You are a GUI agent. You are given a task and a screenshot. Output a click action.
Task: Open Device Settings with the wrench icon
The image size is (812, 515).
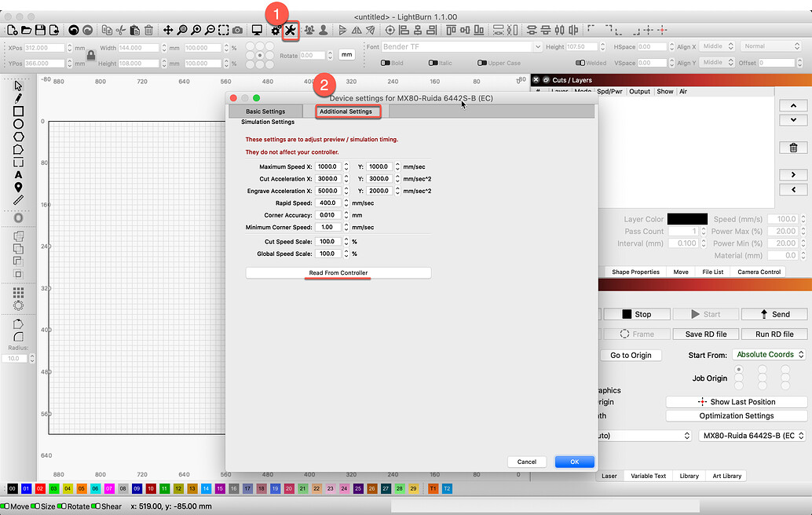click(x=291, y=30)
